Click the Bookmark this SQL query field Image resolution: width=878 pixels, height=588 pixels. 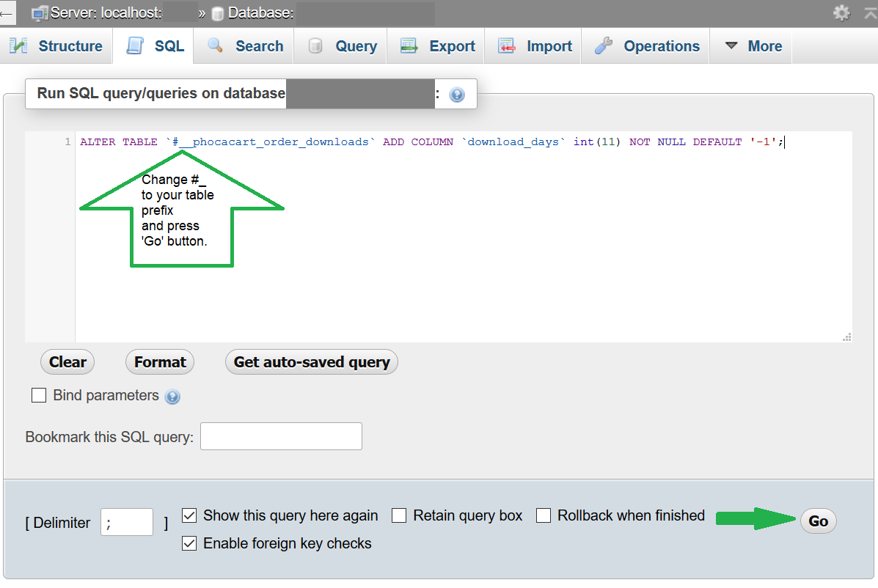pyautogui.click(x=281, y=436)
